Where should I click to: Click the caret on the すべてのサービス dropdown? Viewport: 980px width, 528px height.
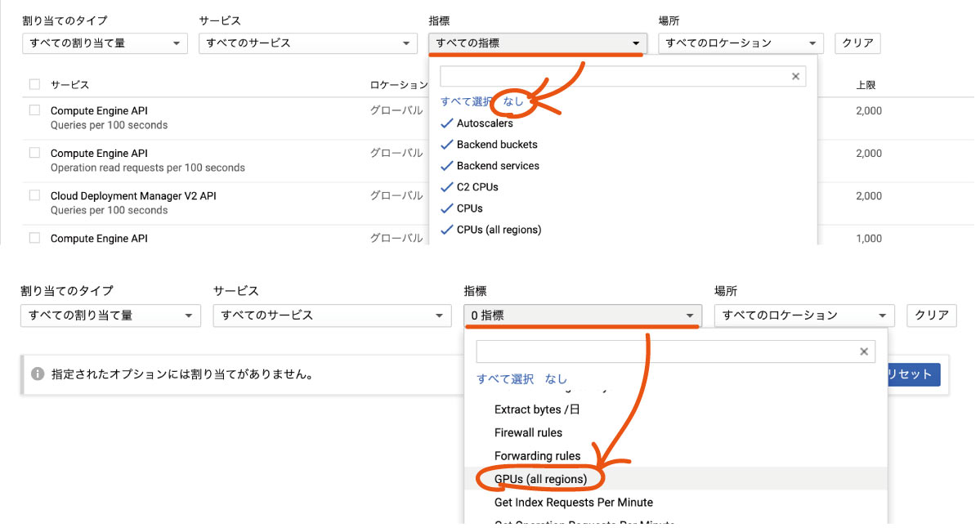[x=406, y=43]
